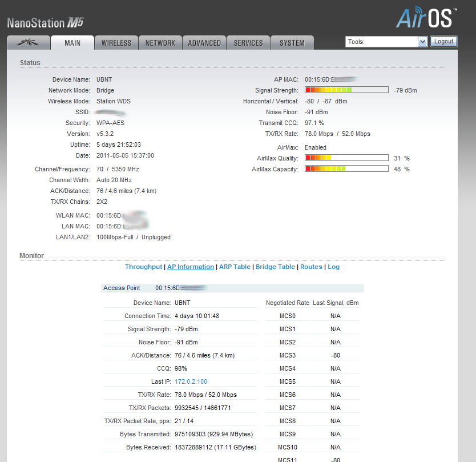Click the TX/RX Packets value 9932545 / 14661771
This screenshot has width=476, height=462.
[x=203, y=408]
